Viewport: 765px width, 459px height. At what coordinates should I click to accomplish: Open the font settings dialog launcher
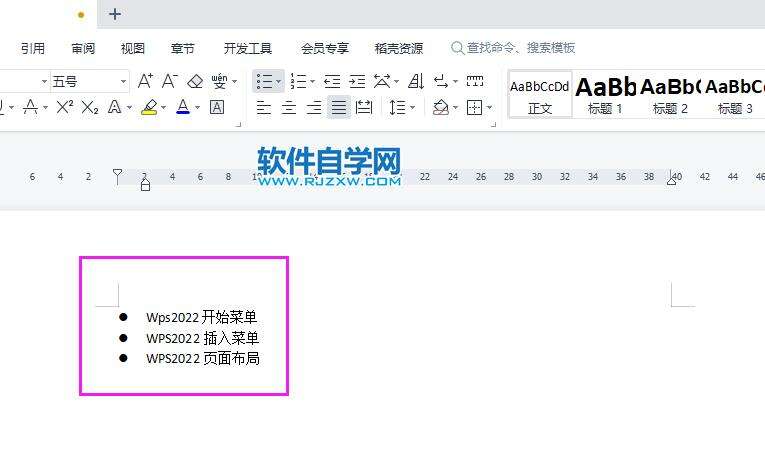pos(239,125)
